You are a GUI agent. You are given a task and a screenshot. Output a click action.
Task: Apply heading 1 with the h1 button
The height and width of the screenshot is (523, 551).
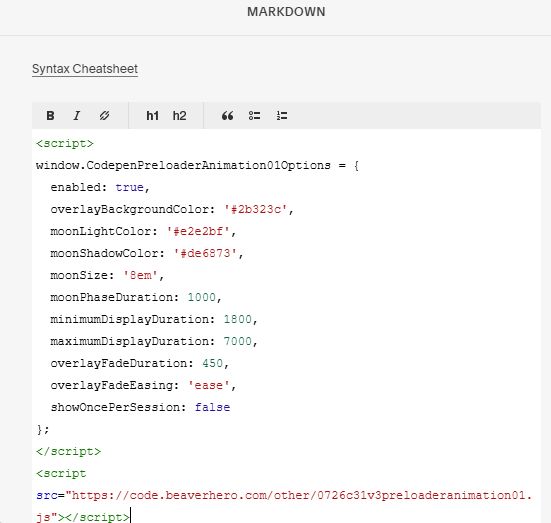pyautogui.click(x=153, y=116)
